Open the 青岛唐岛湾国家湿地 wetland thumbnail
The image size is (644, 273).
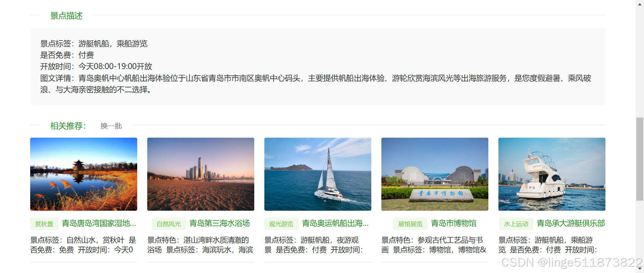coord(84,174)
